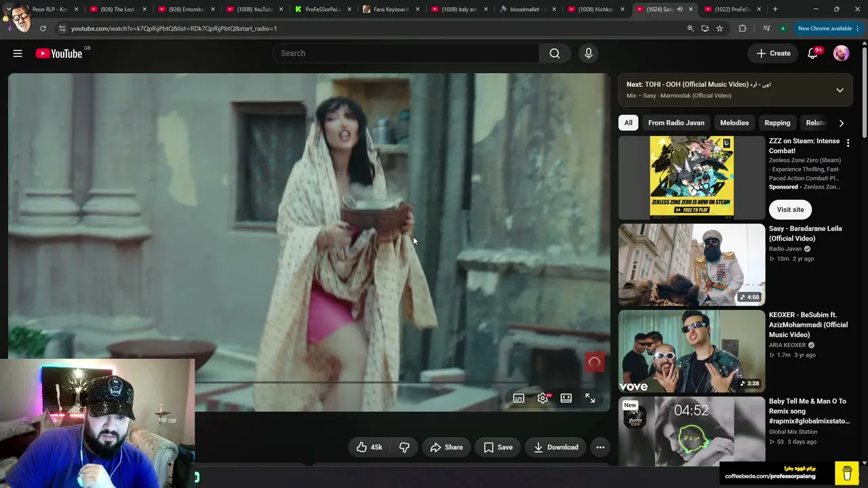
Task: Click the install/cast icon in address bar
Action: coord(705,28)
